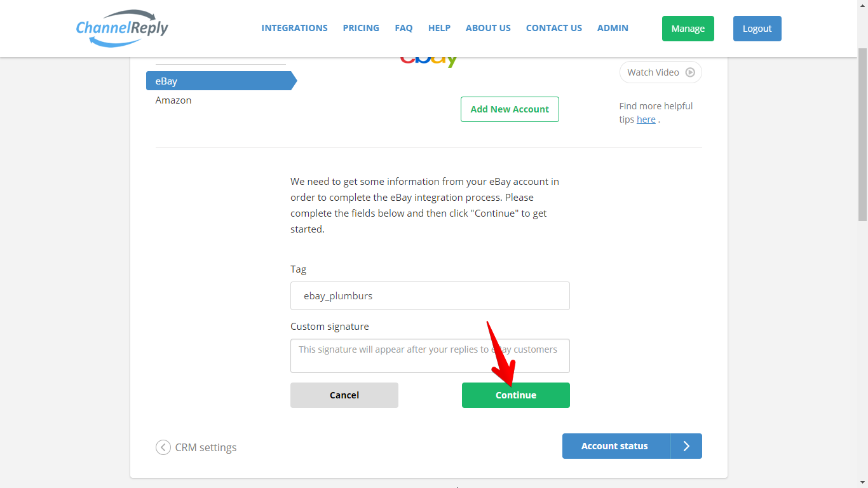Click the back circle icon beside CRM settings
Screen dimensions: 868x488
163,447
